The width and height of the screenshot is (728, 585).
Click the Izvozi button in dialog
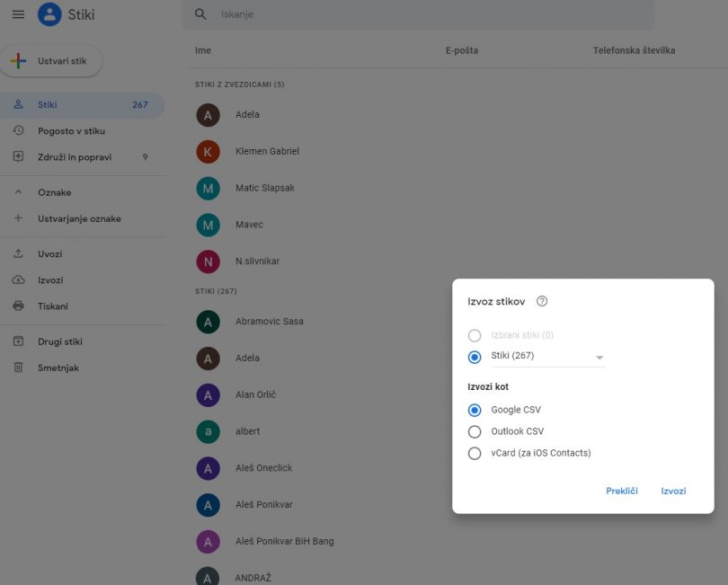[673, 491]
